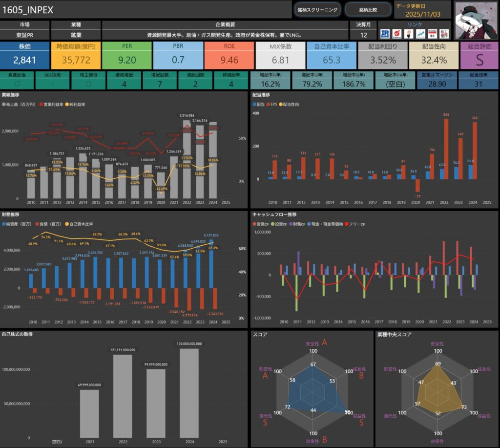Open the blue rising-chart link icon
Viewport: 500px width, 448px height.
point(420,34)
